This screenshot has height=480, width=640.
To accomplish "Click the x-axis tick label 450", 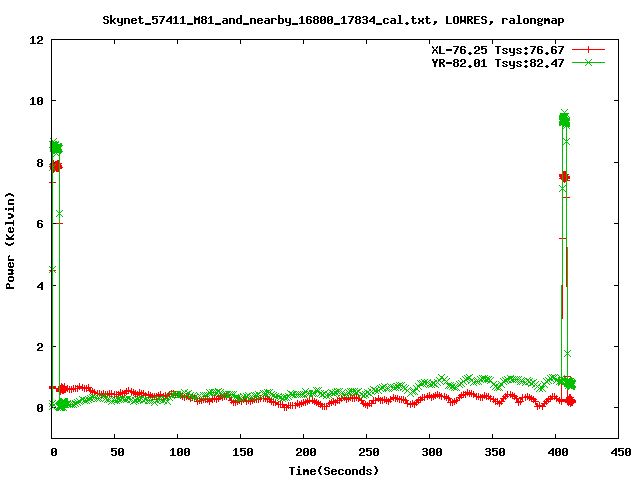I will [x=620, y=452].
